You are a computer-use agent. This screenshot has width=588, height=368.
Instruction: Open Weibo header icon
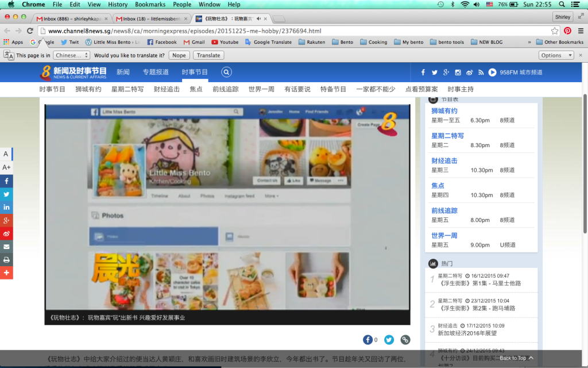pyautogui.click(x=470, y=72)
